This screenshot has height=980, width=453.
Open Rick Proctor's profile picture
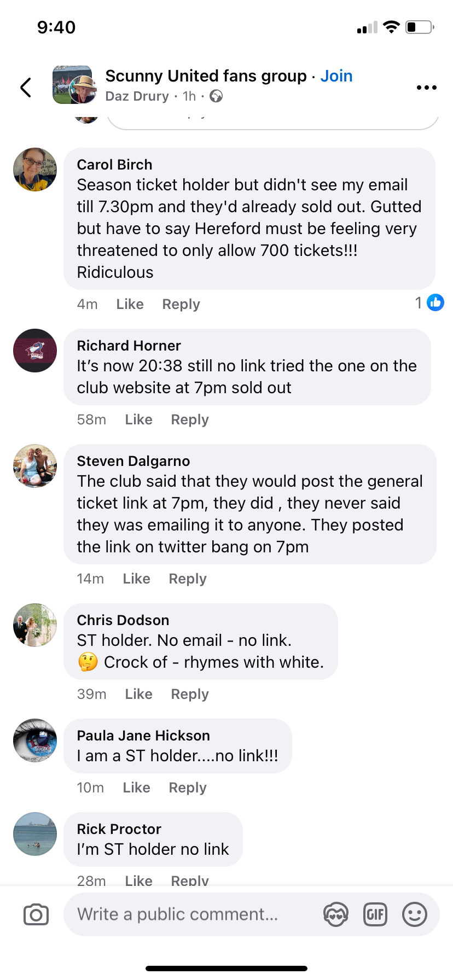[x=35, y=834]
